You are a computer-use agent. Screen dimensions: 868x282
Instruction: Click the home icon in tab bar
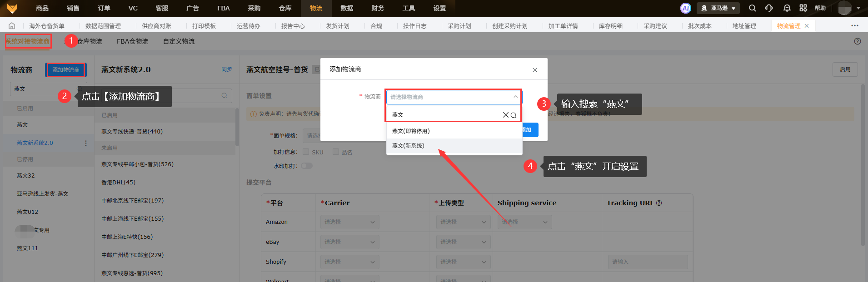(12, 26)
